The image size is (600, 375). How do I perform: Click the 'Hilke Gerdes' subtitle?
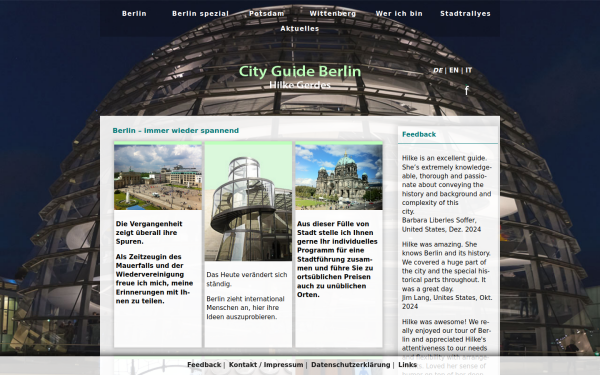point(300,85)
